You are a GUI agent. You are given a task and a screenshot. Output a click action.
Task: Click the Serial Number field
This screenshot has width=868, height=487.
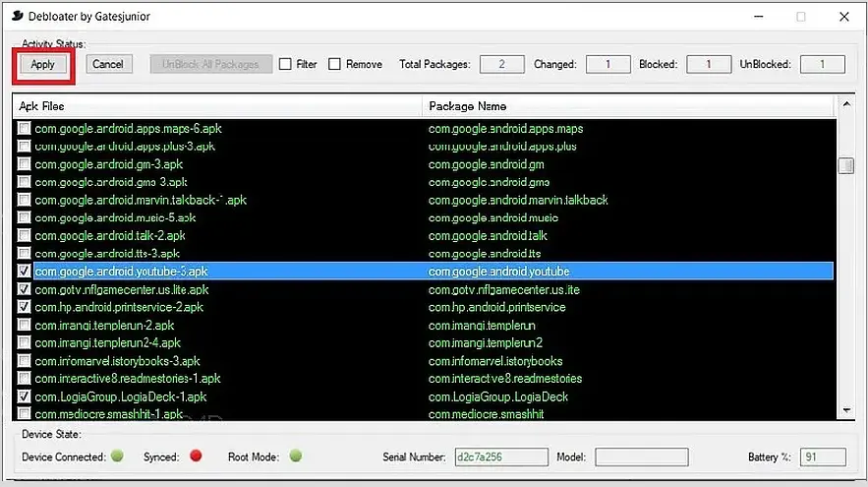tap(501, 457)
